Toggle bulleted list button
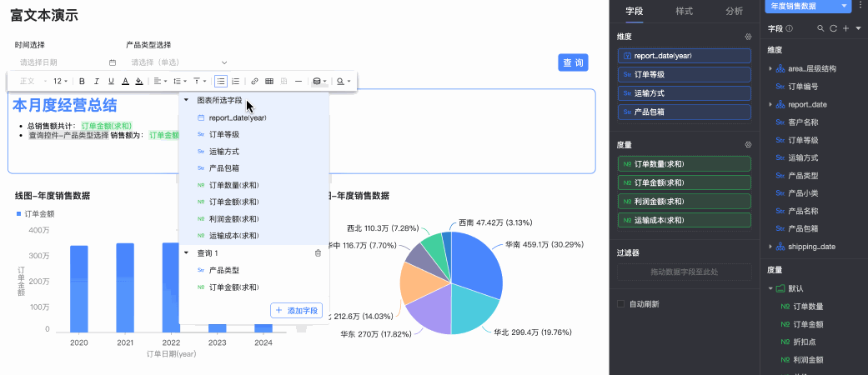This screenshot has width=868, height=375. [x=221, y=82]
